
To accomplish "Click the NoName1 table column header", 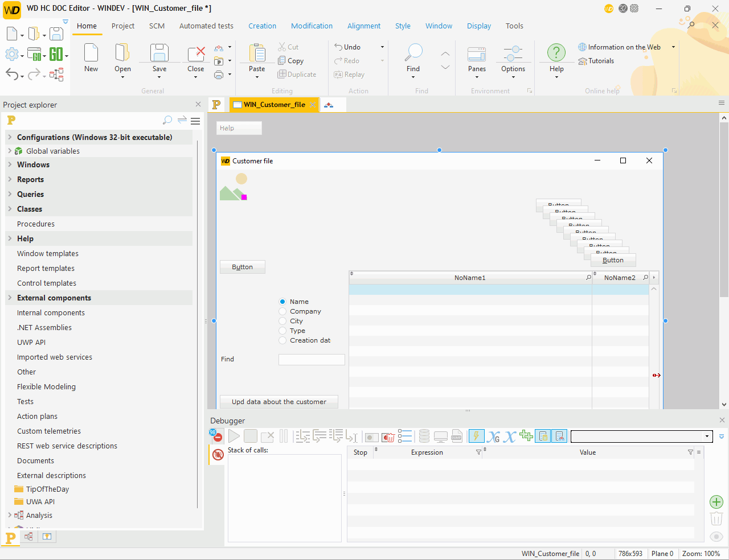I will [x=470, y=278].
